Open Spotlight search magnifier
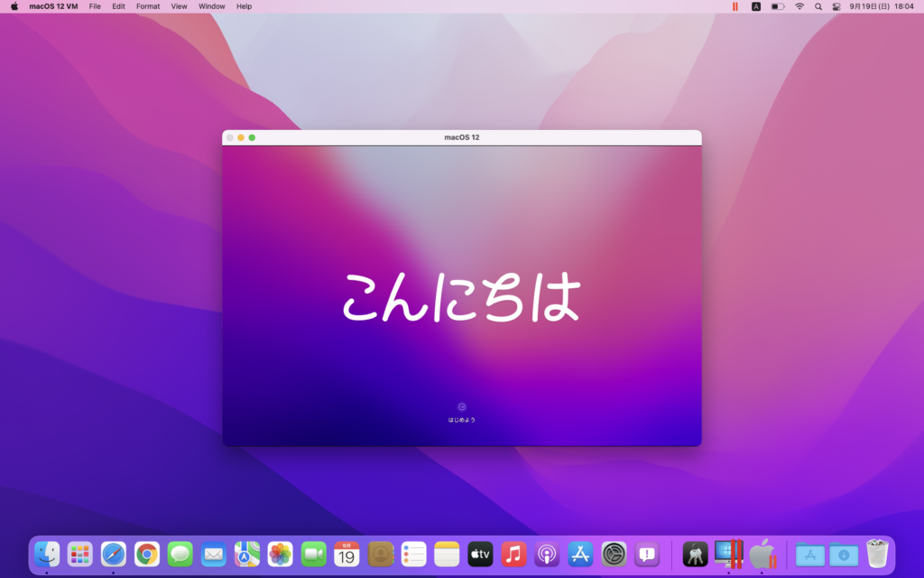The image size is (924, 578). point(818,6)
